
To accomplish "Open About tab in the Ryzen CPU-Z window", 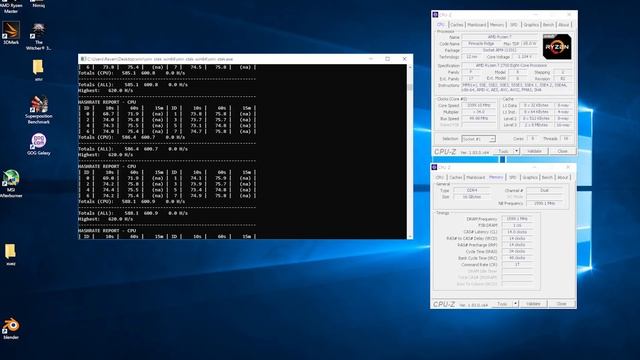I will pos(564,25).
